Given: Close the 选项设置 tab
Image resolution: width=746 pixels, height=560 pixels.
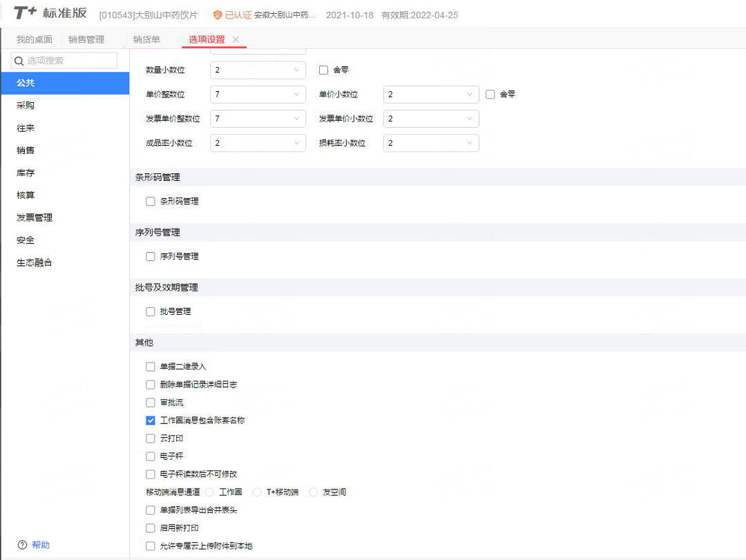Looking at the screenshot, I should click(x=236, y=39).
